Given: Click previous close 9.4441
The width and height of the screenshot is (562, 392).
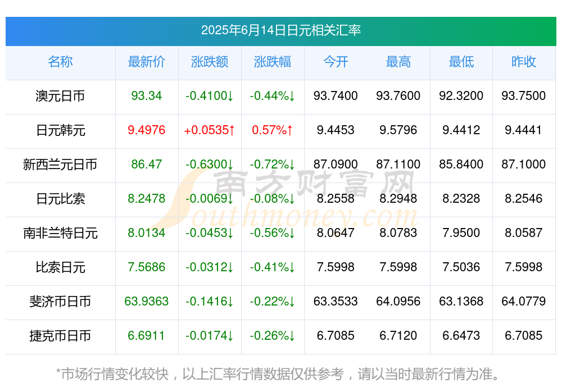Looking at the screenshot, I should pyautogui.click(x=524, y=130).
